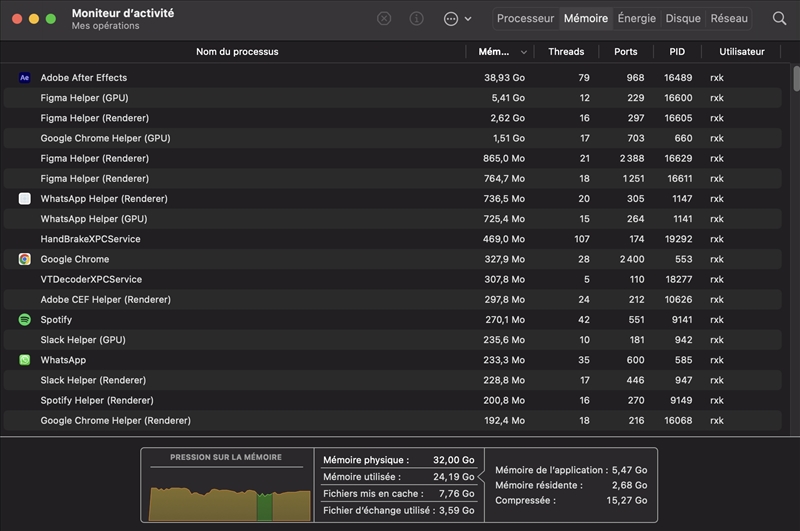
Task: Click the WhatsApp Helper (Renderer) icon
Action: pos(24,199)
